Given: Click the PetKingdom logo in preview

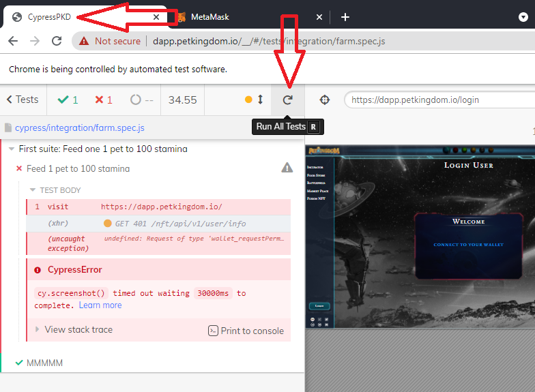Looking at the screenshot, I should [x=323, y=150].
